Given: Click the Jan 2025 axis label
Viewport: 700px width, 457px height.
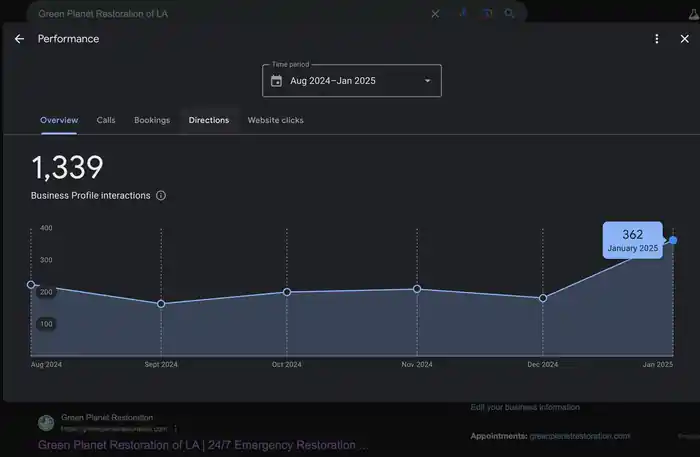Looking at the screenshot, I should (x=658, y=365).
